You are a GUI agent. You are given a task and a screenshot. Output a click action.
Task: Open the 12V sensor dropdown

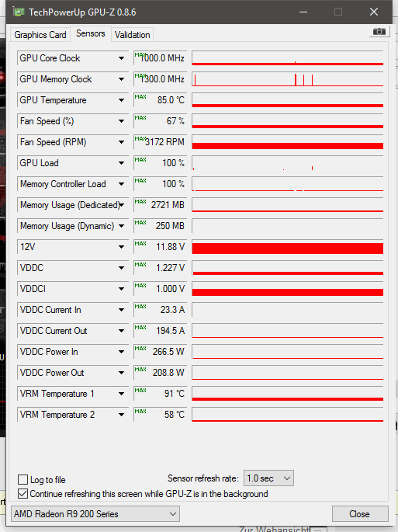(121, 247)
